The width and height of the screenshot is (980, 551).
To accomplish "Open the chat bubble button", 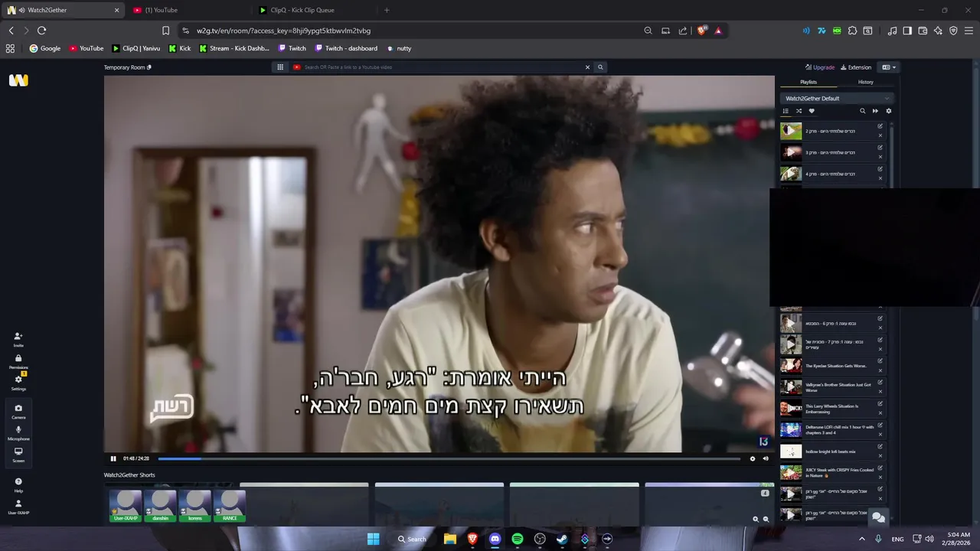I will [x=878, y=517].
